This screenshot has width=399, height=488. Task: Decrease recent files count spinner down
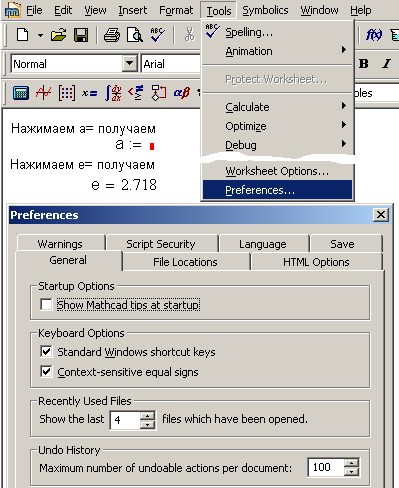147,424
